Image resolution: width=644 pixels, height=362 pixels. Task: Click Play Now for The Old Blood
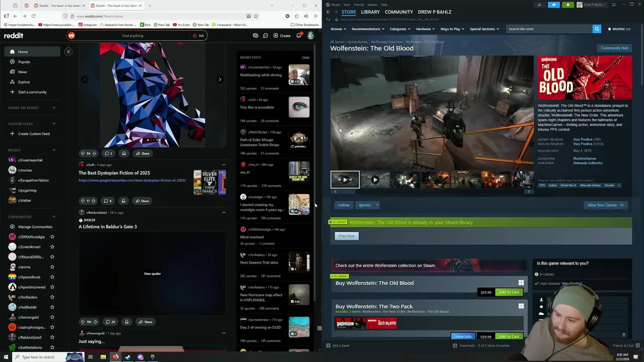(347, 236)
